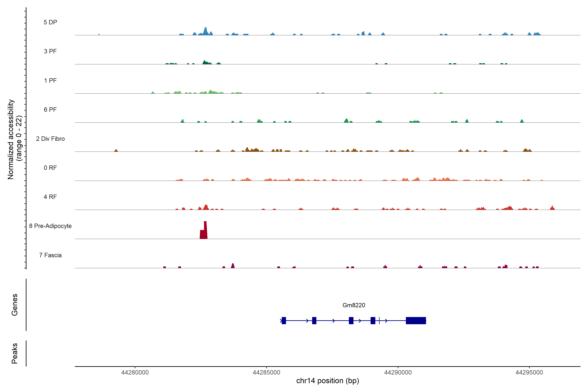Click the Gm8220 gene label
This screenshot has height=392, width=588.
coord(353,305)
